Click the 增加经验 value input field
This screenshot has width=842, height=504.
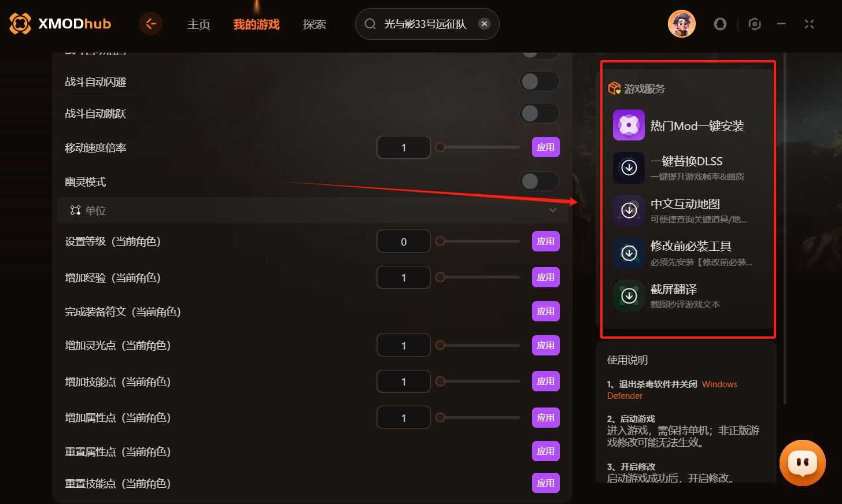(x=404, y=277)
